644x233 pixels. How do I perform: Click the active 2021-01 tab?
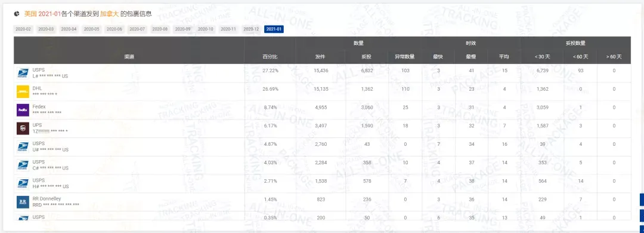click(274, 29)
